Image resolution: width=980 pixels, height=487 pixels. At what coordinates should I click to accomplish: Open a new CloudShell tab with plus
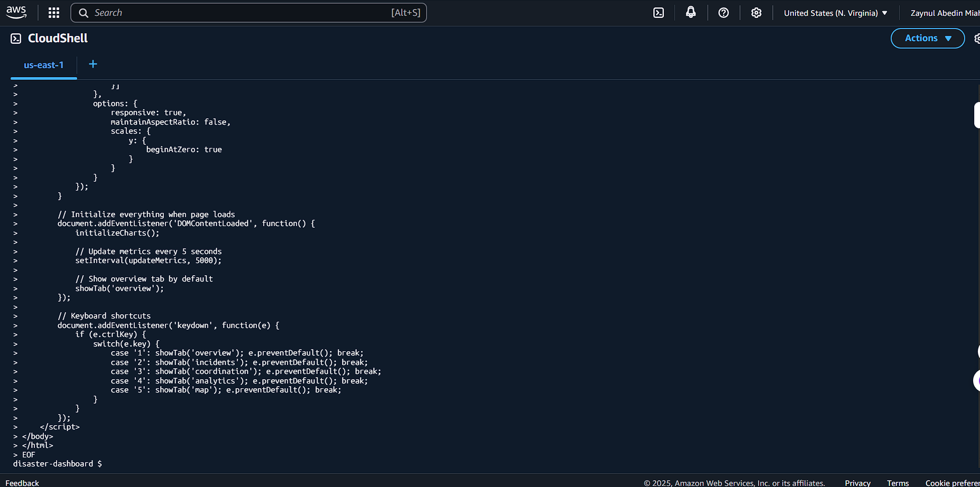click(x=93, y=64)
